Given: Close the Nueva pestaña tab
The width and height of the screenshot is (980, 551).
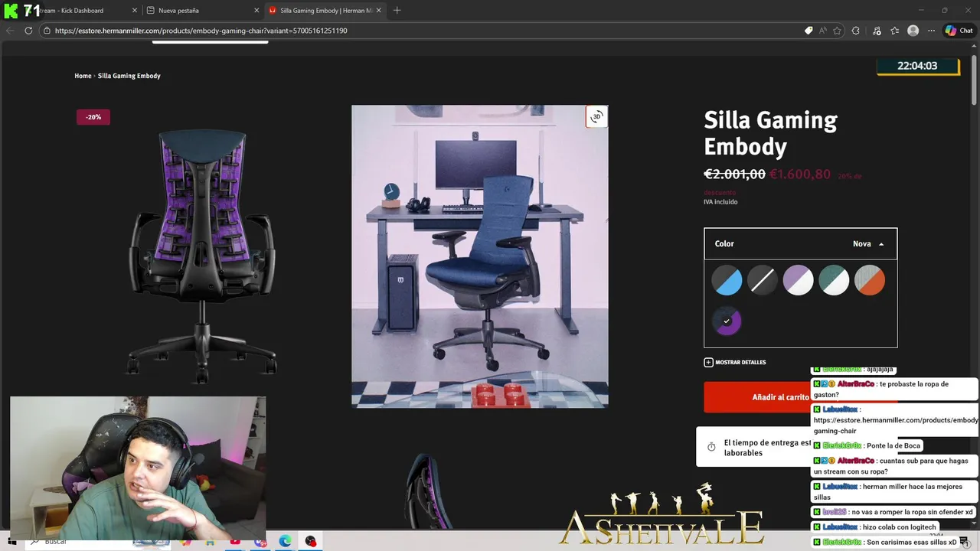Looking at the screenshot, I should 256,11.
